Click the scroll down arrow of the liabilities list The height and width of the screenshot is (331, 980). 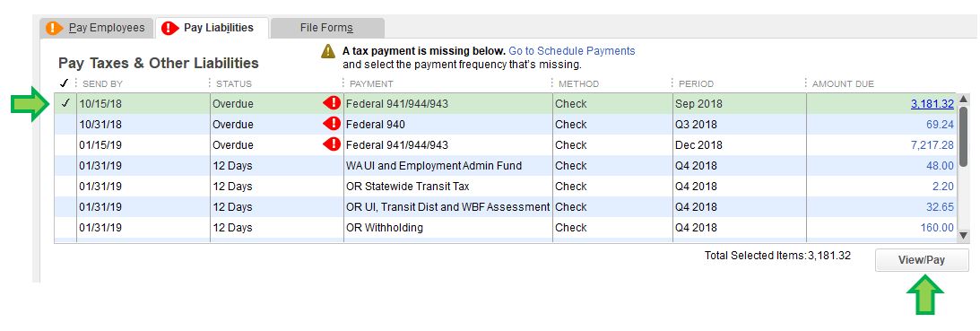point(963,235)
